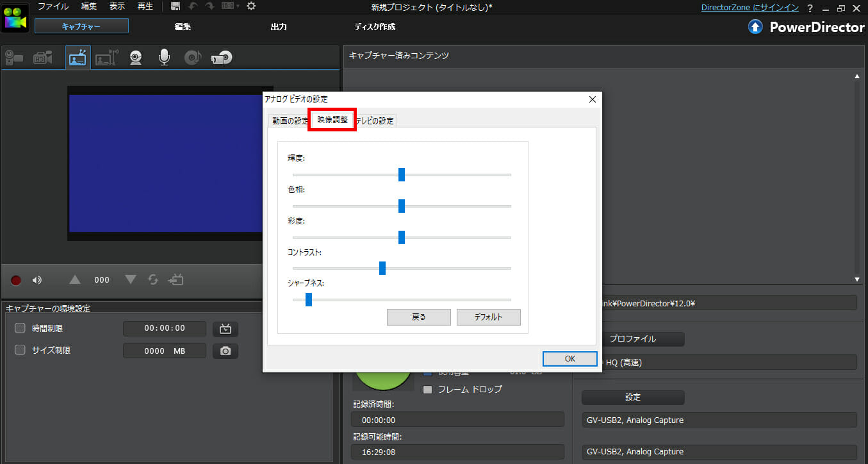868x464 pixels.
Task: Open テレビの設定 tab in dialog
Action: (376, 120)
